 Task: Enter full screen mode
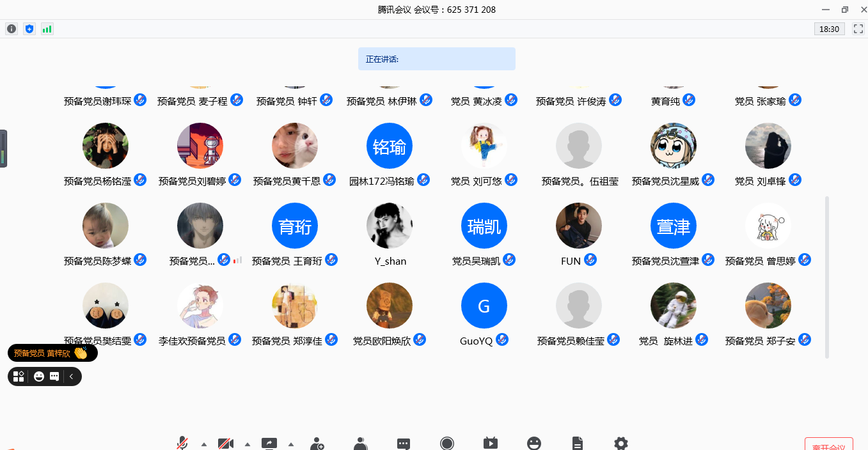click(858, 29)
